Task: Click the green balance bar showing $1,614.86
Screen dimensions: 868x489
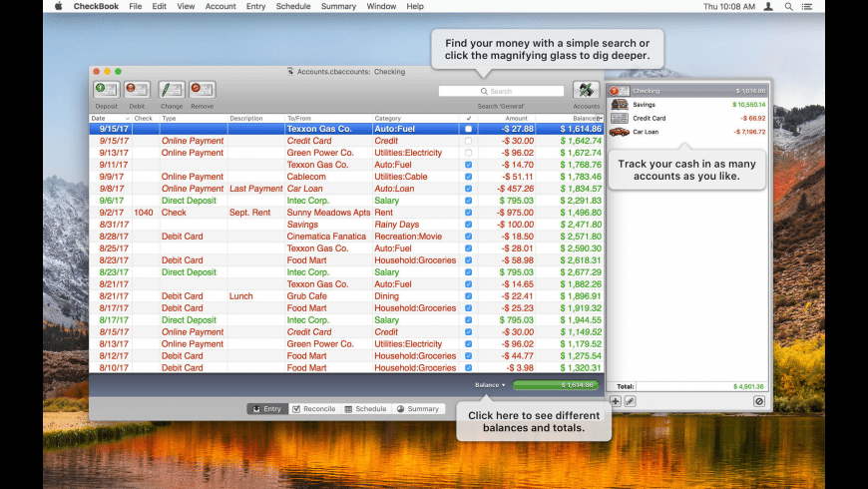Action: pos(556,385)
